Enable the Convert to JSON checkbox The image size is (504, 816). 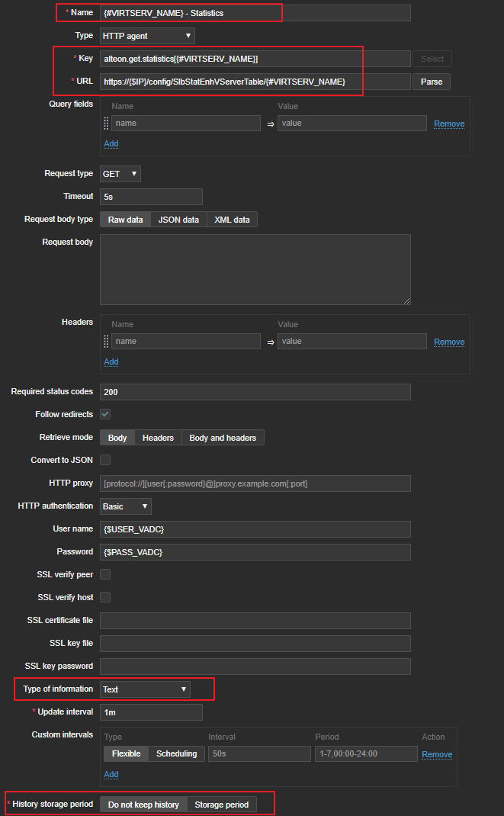pyautogui.click(x=105, y=460)
